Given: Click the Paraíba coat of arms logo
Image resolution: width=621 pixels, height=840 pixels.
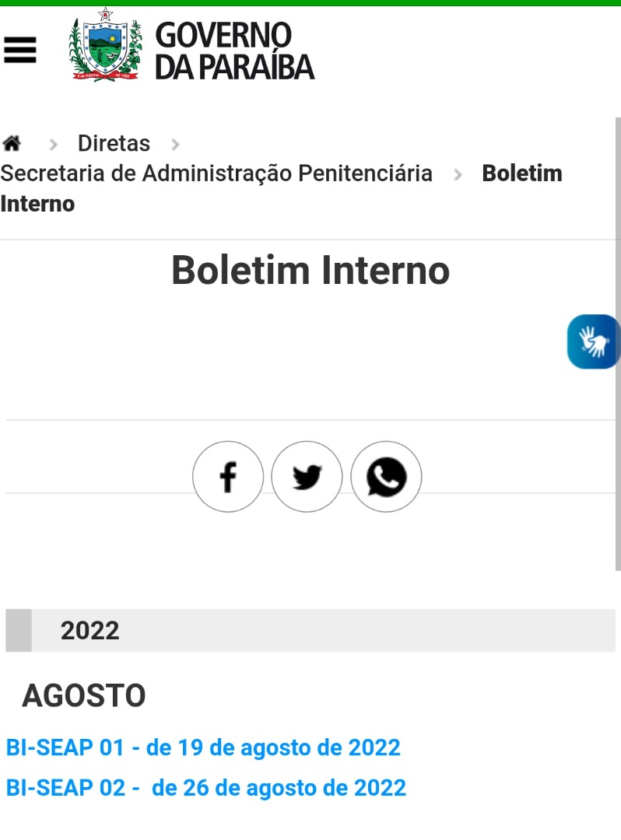Looking at the screenshot, I should click(106, 45).
